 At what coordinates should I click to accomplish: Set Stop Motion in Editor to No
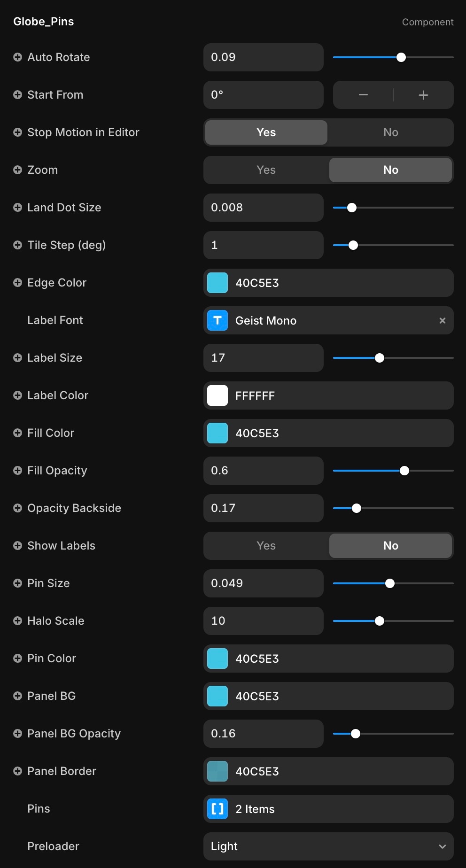[390, 132]
